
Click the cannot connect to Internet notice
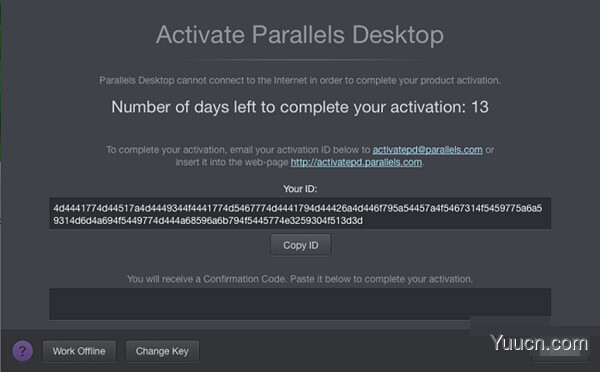click(300, 80)
